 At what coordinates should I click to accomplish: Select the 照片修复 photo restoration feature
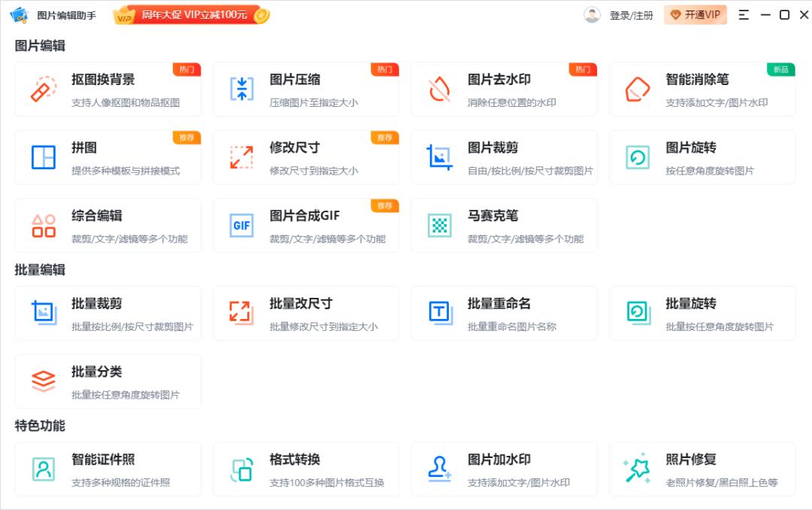(703, 469)
